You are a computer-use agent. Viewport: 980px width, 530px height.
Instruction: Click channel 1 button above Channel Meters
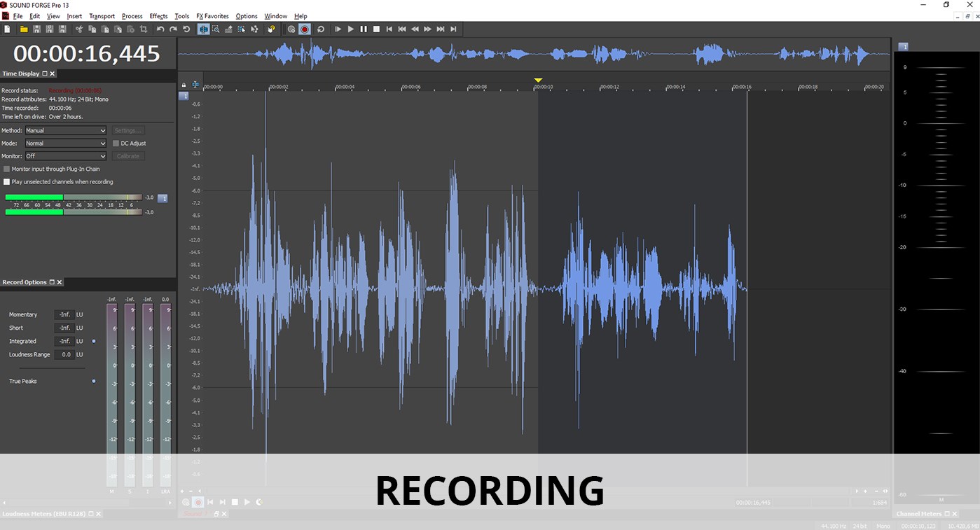904,47
